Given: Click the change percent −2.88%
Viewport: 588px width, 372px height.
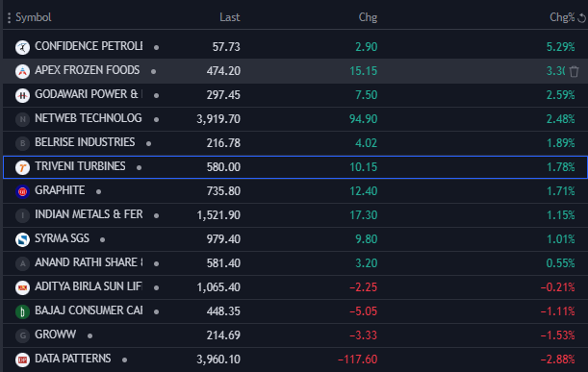Looking at the screenshot, I should point(557,360).
